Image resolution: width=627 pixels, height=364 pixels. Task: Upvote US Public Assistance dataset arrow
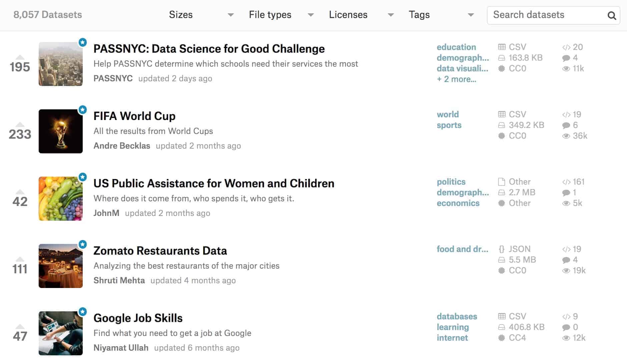pyautogui.click(x=20, y=192)
